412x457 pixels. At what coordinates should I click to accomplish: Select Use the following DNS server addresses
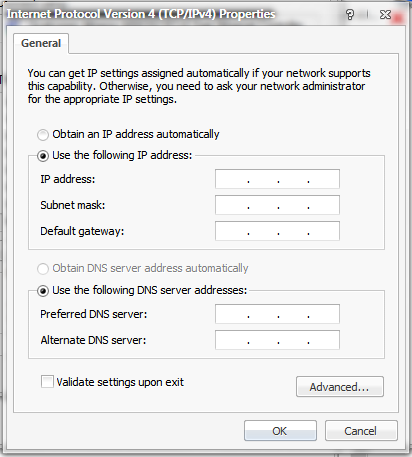point(43,291)
